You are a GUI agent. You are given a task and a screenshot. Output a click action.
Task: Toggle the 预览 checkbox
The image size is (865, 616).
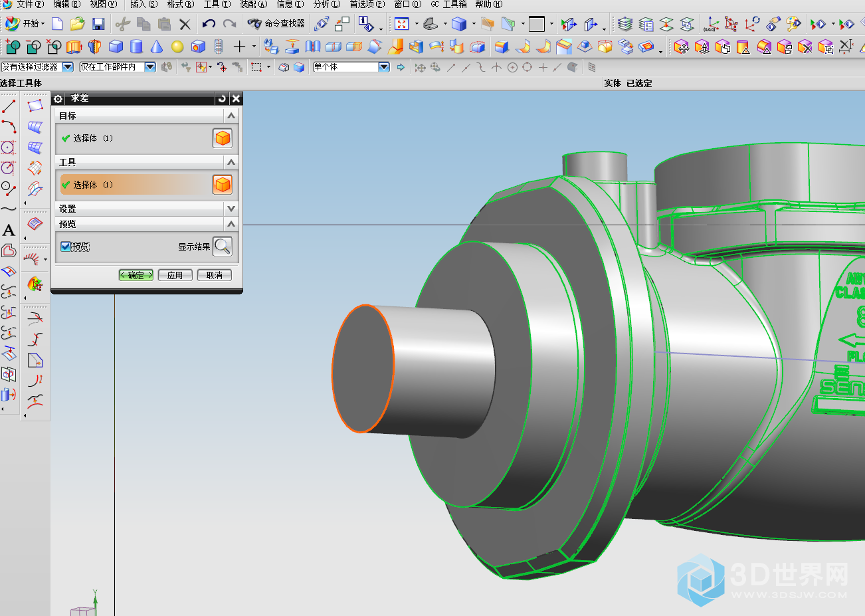click(66, 247)
